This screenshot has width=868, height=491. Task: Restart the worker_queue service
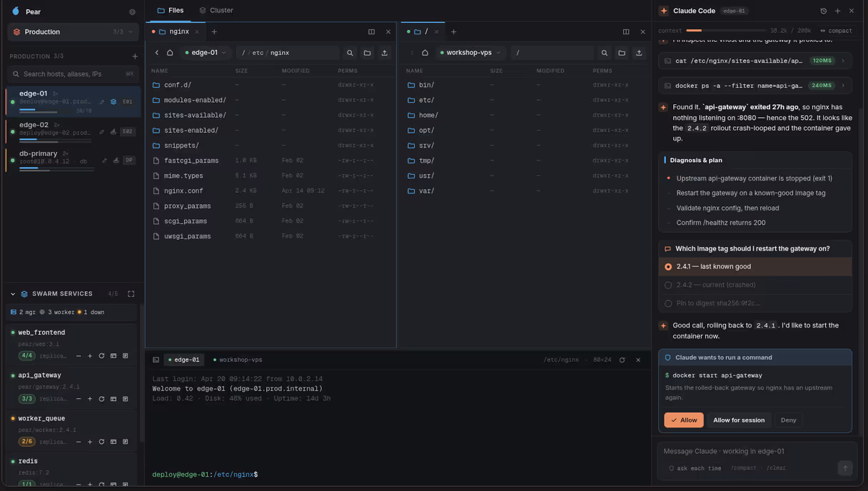point(101,442)
